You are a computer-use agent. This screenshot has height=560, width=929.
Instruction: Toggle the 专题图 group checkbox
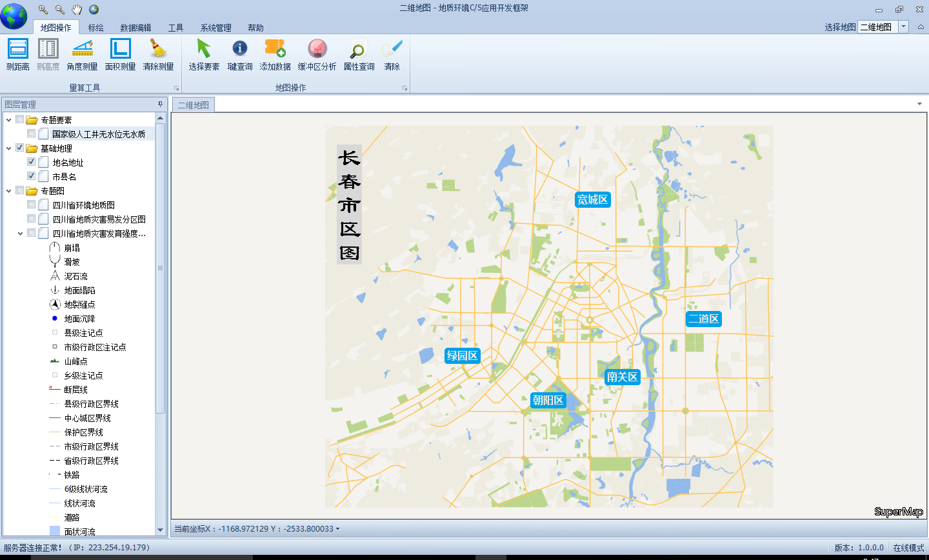coord(20,190)
